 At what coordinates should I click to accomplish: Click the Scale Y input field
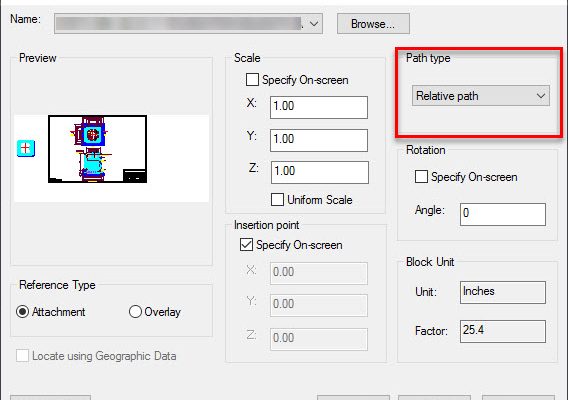coord(319,140)
